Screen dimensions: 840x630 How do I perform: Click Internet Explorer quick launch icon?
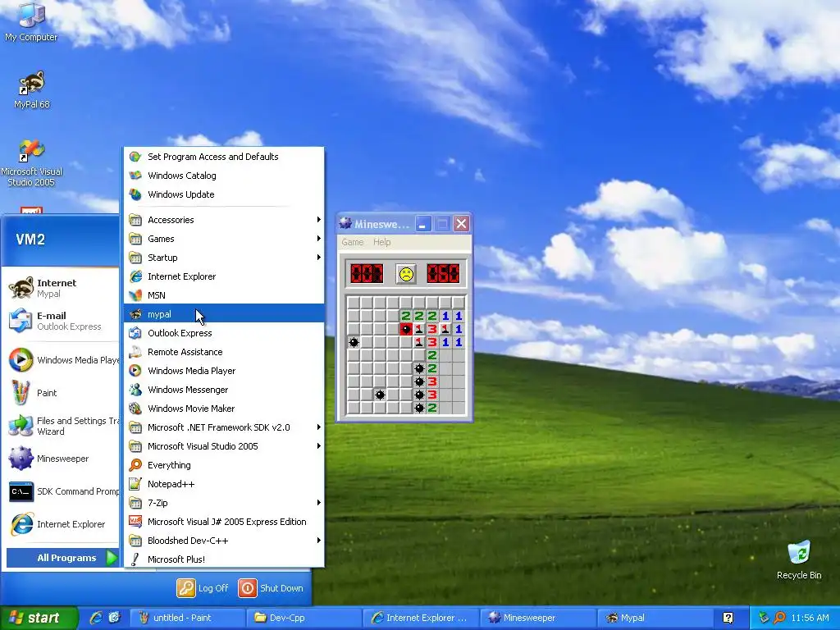pyautogui.click(x=96, y=618)
